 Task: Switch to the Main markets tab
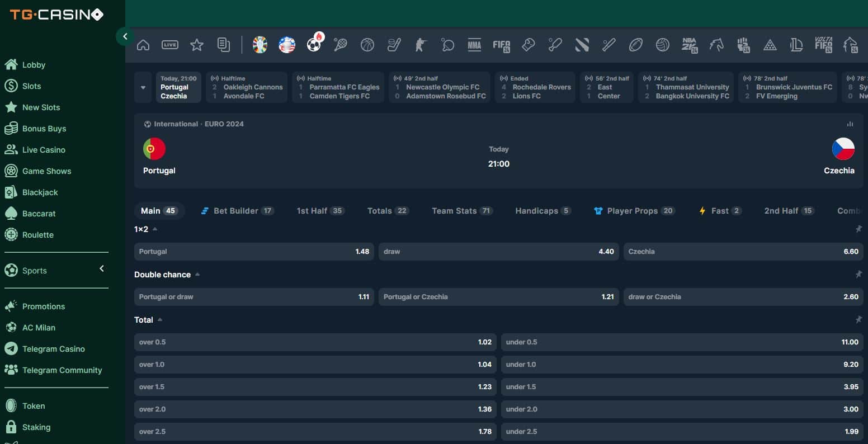click(159, 211)
